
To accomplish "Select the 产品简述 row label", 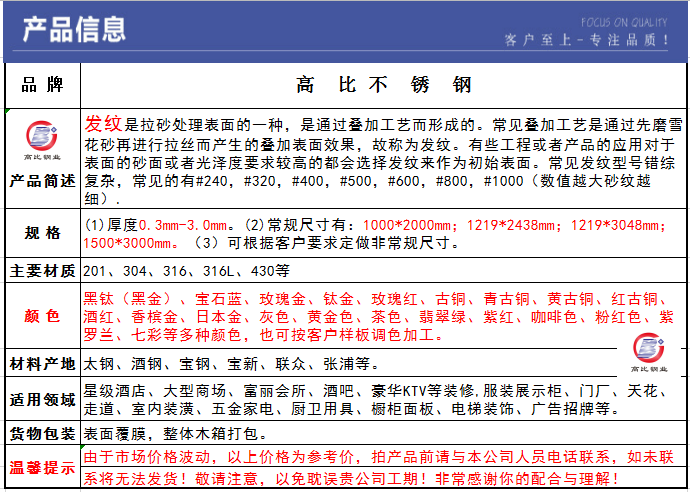I will (43, 181).
